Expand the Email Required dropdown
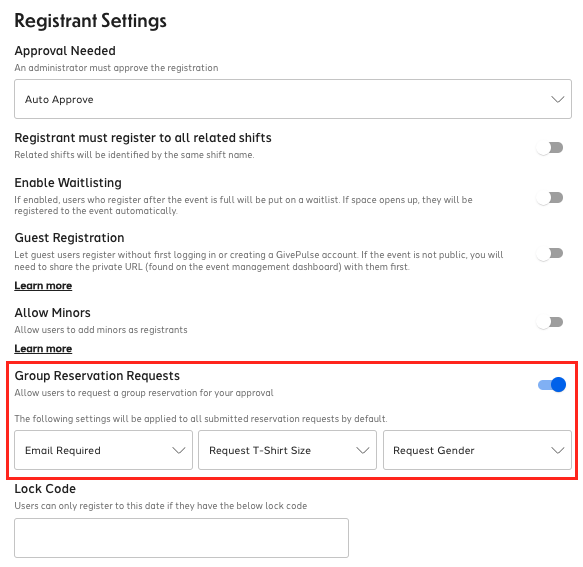 click(103, 450)
